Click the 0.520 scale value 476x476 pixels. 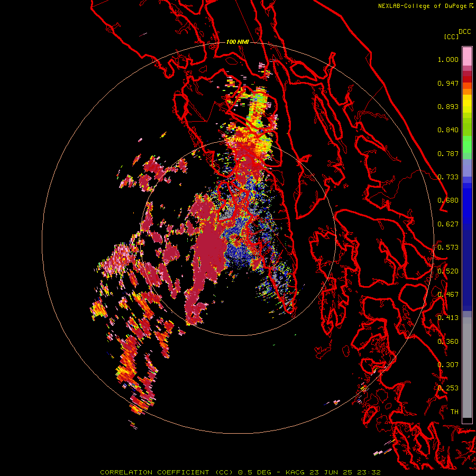(448, 271)
